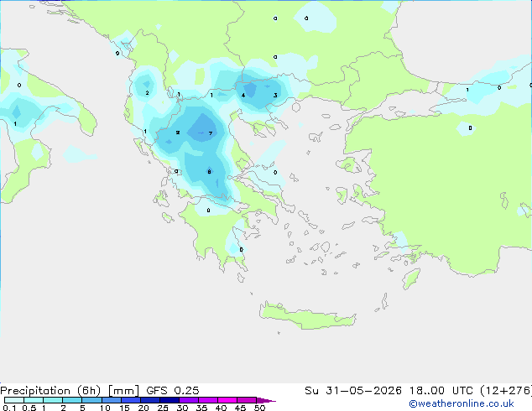The height and width of the screenshot is (411, 532).
Task: Select the 35–40 mm legend swatch
Action: click(208, 400)
